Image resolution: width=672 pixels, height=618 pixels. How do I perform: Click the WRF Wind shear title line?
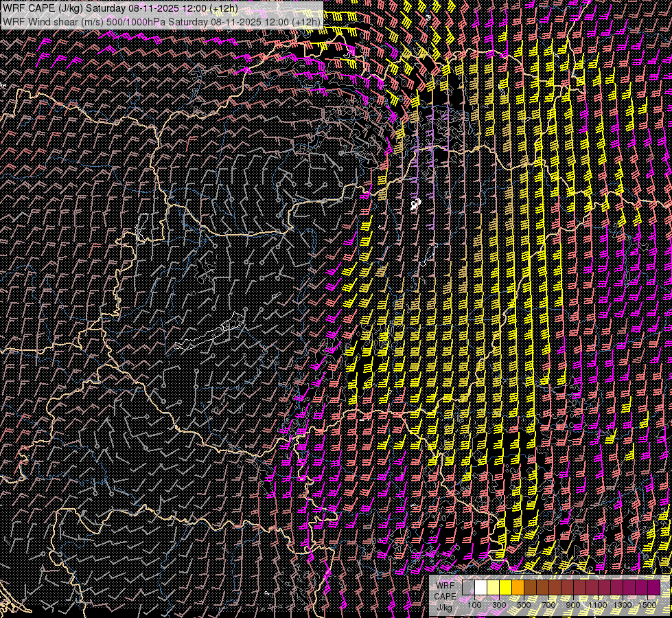[x=162, y=22]
